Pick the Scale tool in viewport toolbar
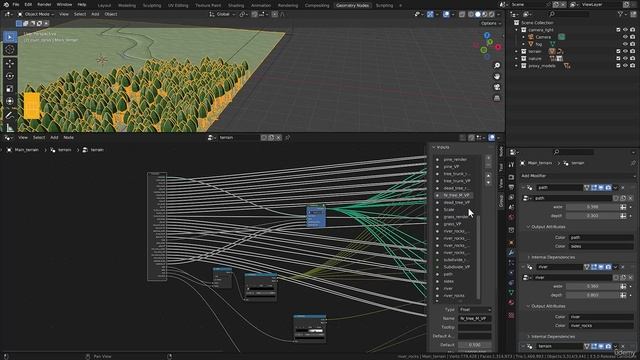The height and width of the screenshot is (360, 640). point(10,89)
